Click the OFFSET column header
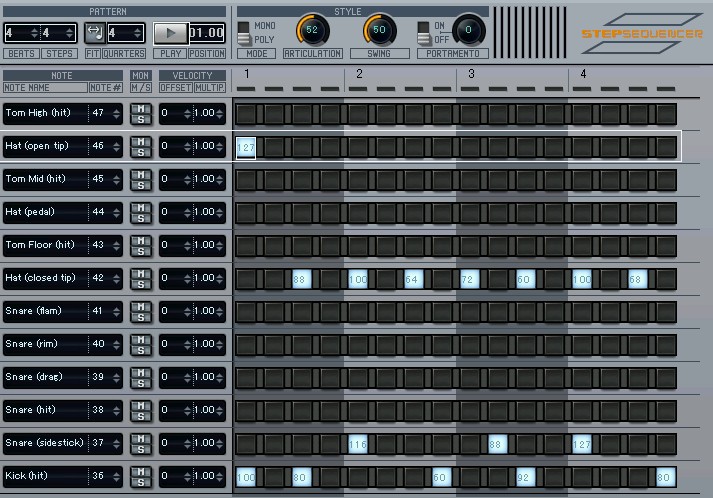 [x=176, y=88]
